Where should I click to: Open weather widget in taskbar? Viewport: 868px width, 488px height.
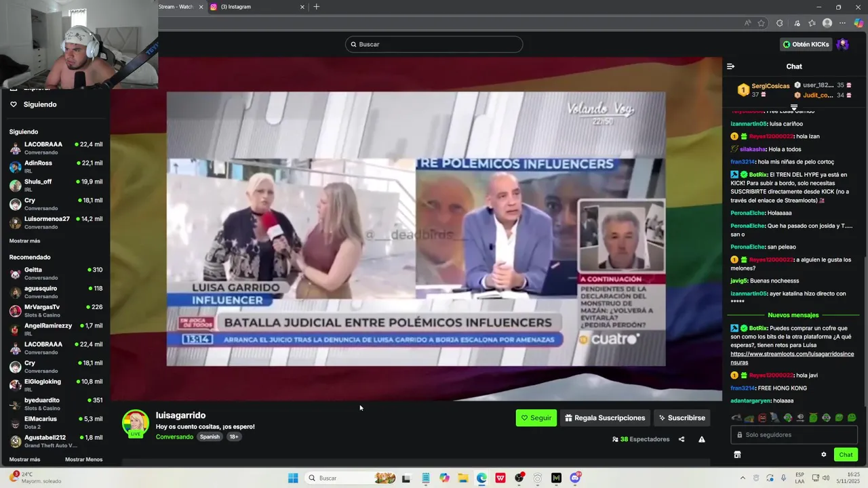pos(34,478)
